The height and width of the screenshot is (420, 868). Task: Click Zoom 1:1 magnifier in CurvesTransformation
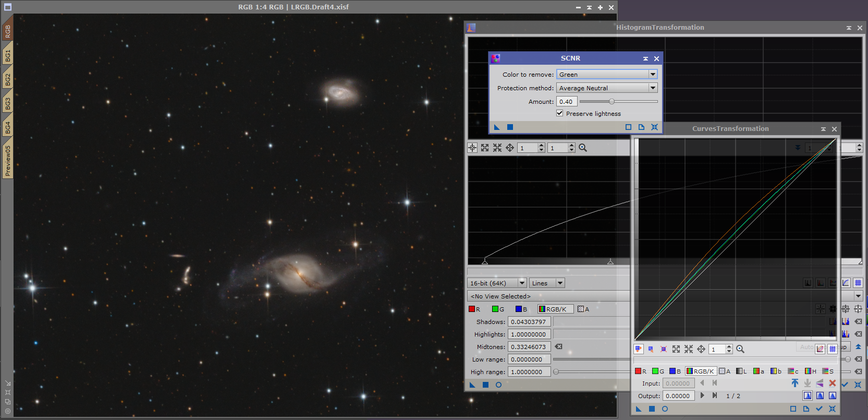point(740,349)
